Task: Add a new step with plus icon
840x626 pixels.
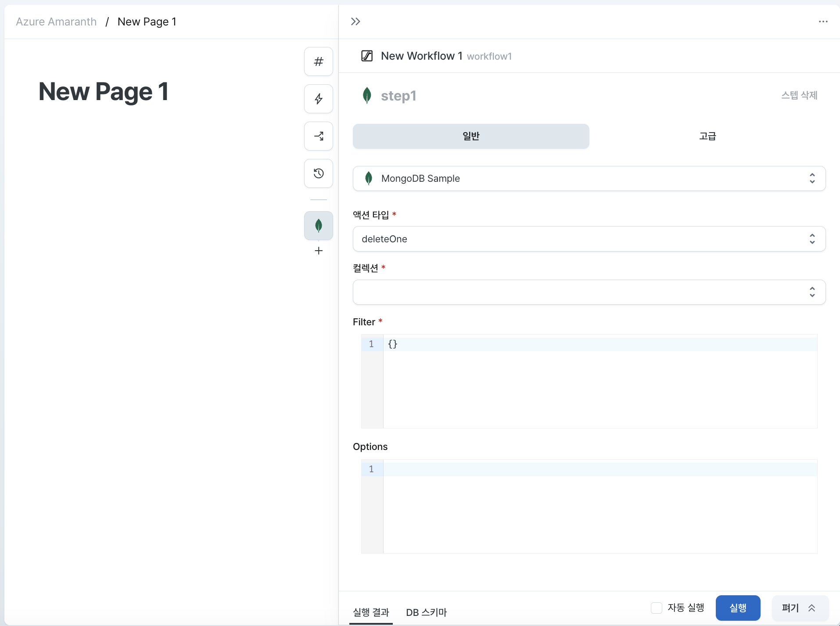Action: point(319,251)
